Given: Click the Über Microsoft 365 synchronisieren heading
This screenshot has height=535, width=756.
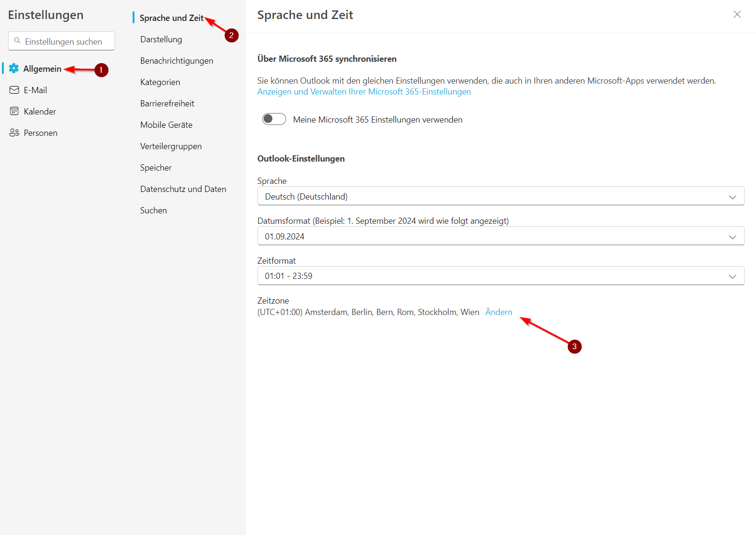Looking at the screenshot, I should click(x=327, y=59).
